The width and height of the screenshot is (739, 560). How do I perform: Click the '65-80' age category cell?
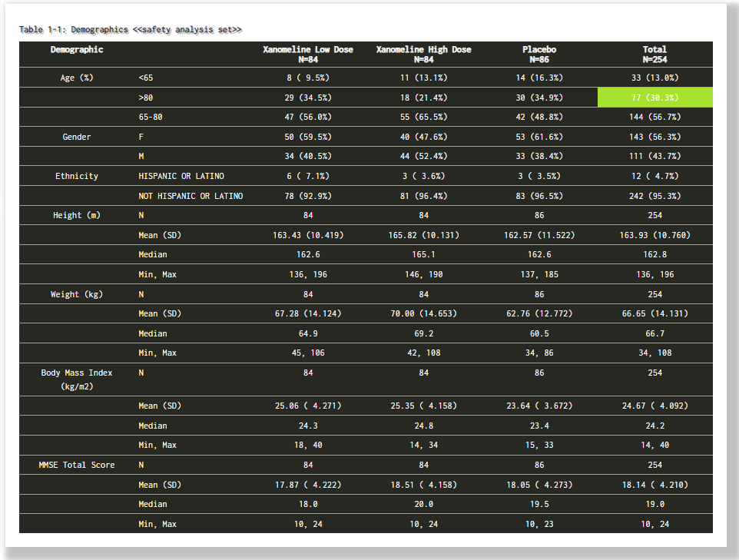[x=151, y=117]
